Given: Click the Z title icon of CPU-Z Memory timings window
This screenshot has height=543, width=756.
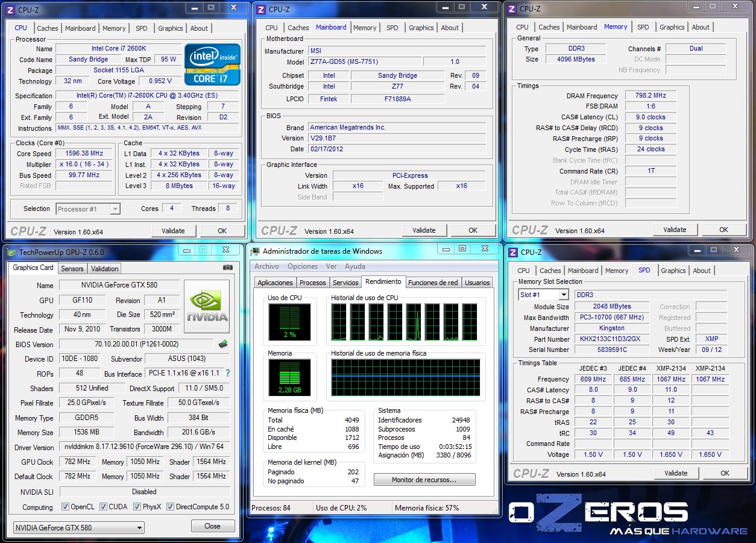Looking at the screenshot, I should point(512,9).
